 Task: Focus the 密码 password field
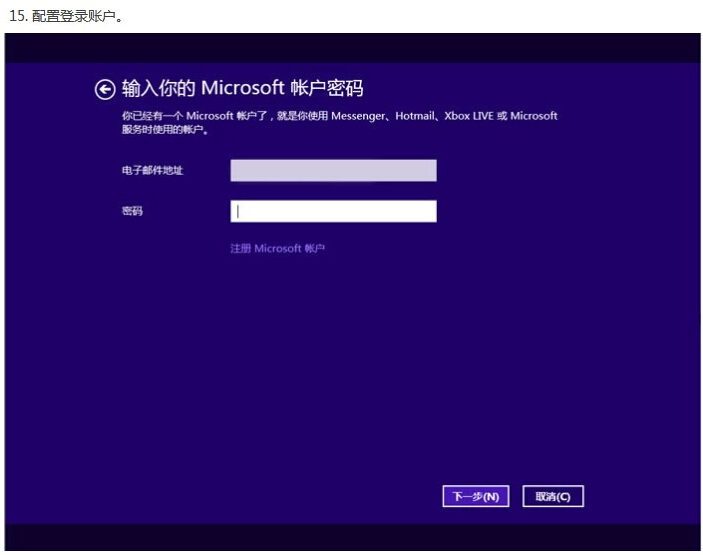[x=333, y=211]
